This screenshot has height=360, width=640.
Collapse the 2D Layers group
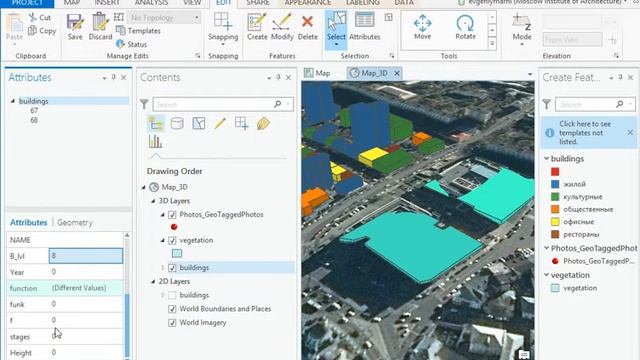(153, 282)
